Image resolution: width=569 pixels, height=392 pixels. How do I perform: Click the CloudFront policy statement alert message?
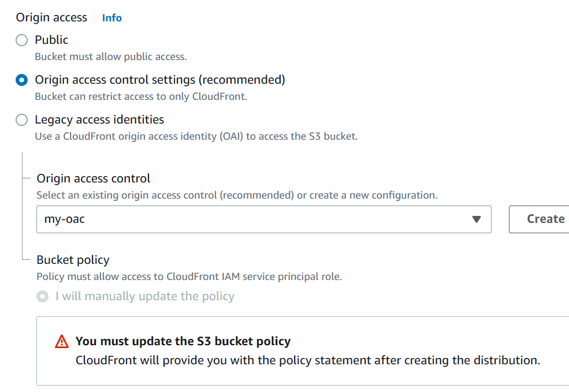point(308,360)
